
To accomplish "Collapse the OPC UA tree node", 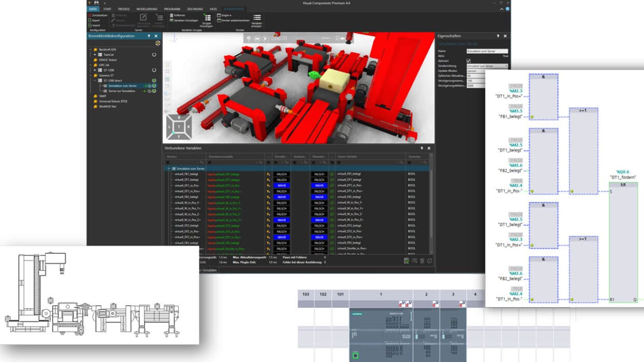I will tap(90, 65).
